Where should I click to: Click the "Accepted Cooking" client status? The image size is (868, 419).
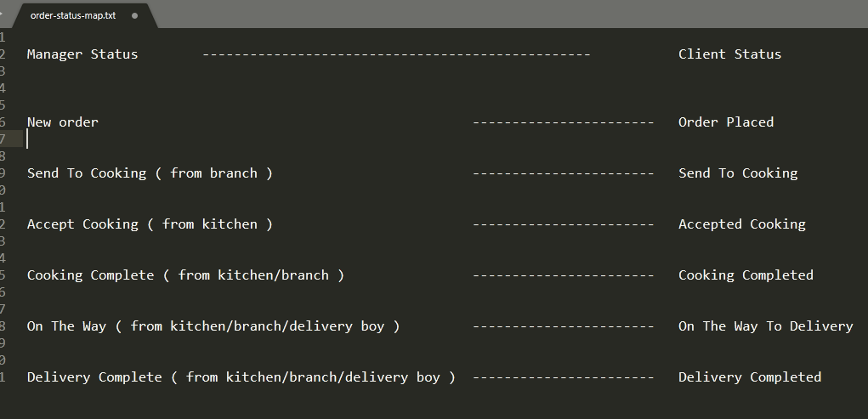click(x=741, y=224)
